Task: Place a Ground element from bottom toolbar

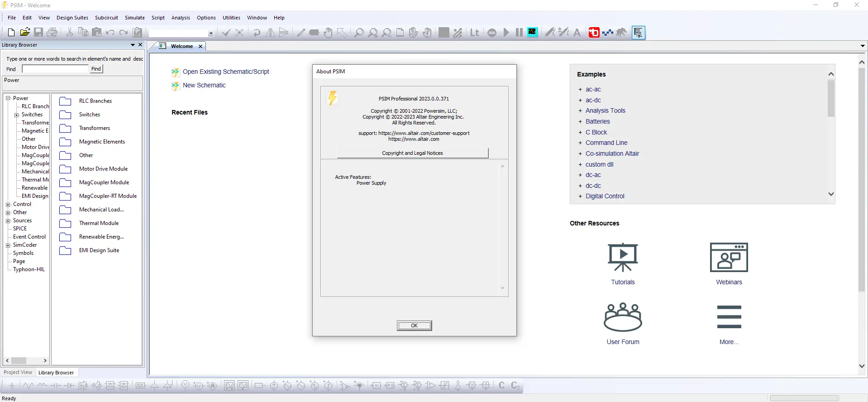Action: point(12,386)
